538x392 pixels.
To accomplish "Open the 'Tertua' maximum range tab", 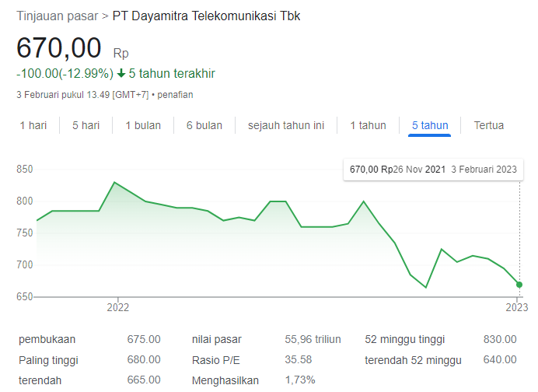I will (x=488, y=125).
